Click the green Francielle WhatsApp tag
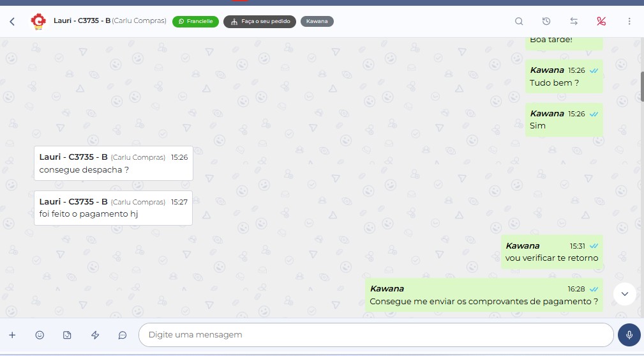 click(195, 22)
